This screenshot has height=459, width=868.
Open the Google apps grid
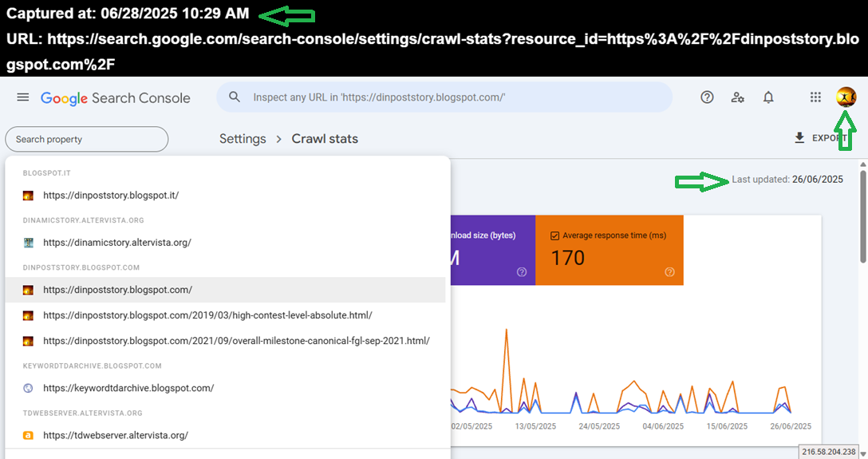(x=815, y=97)
